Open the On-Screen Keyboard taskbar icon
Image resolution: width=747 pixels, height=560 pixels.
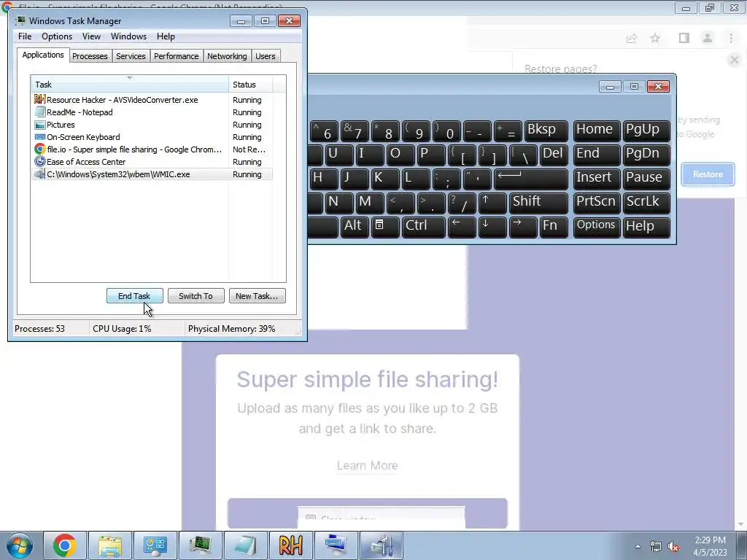(336, 545)
